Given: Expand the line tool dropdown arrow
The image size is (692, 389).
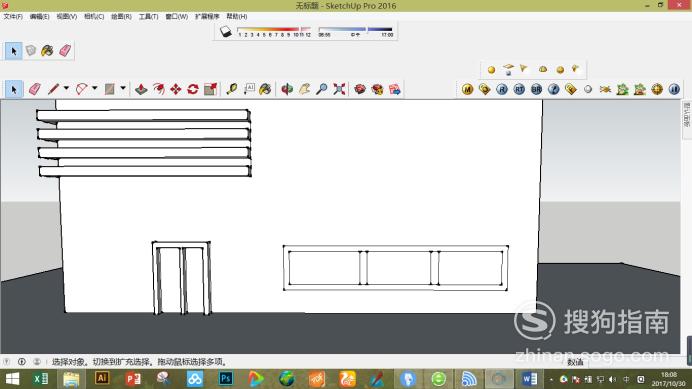Looking at the screenshot, I should point(66,89).
